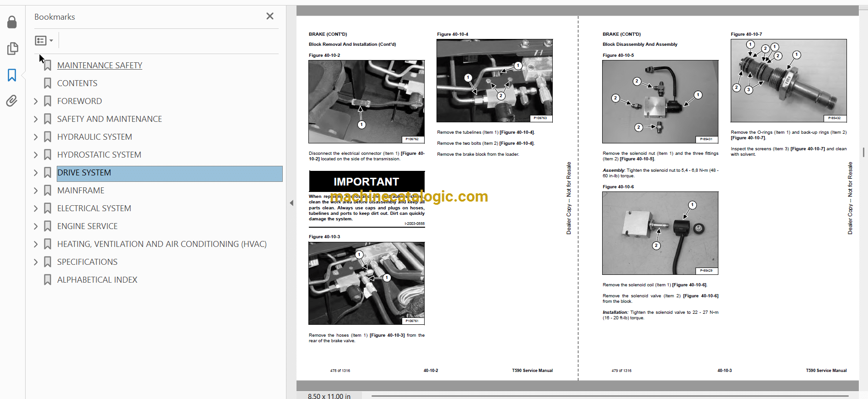The image size is (868, 399).
Task: Expand the HYDRAULIC SYSTEM bookmark
Action: pyautogui.click(x=36, y=137)
